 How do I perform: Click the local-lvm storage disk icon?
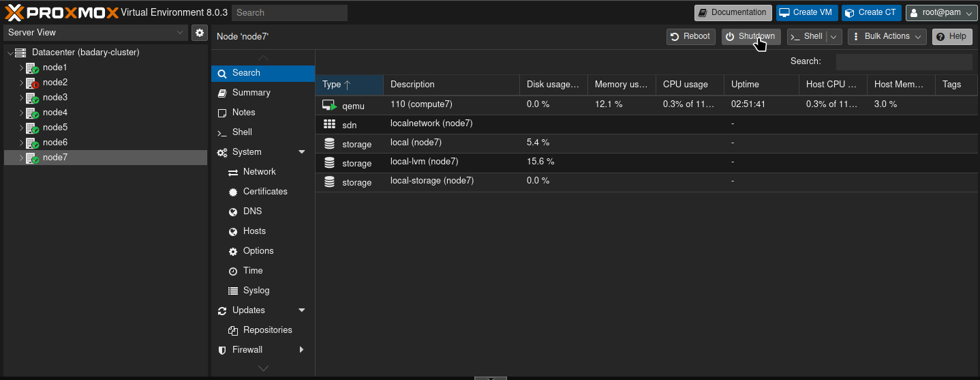pyautogui.click(x=330, y=163)
